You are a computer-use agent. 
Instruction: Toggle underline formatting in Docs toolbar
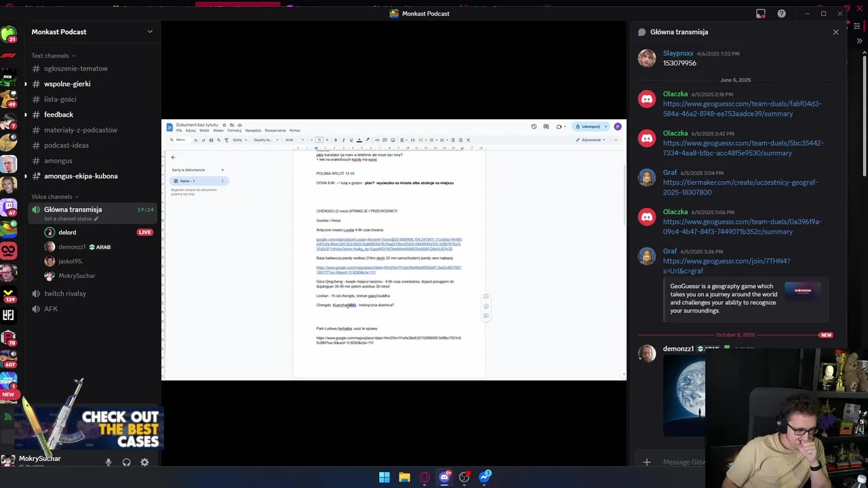pyautogui.click(x=351, y=140)
